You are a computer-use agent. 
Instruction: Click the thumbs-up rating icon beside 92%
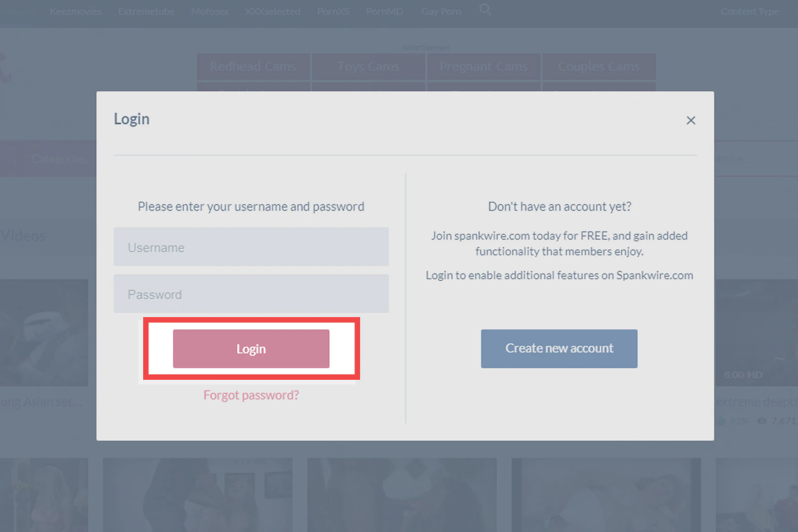pos(720,421)
